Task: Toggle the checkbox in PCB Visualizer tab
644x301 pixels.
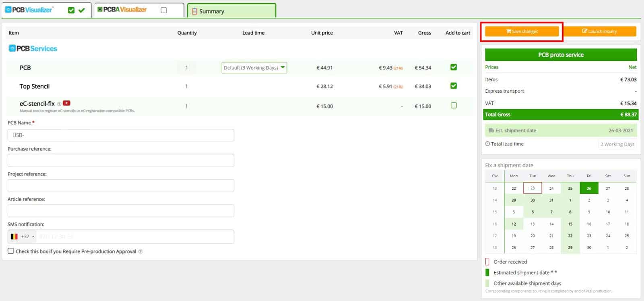Action: [71, 10]
